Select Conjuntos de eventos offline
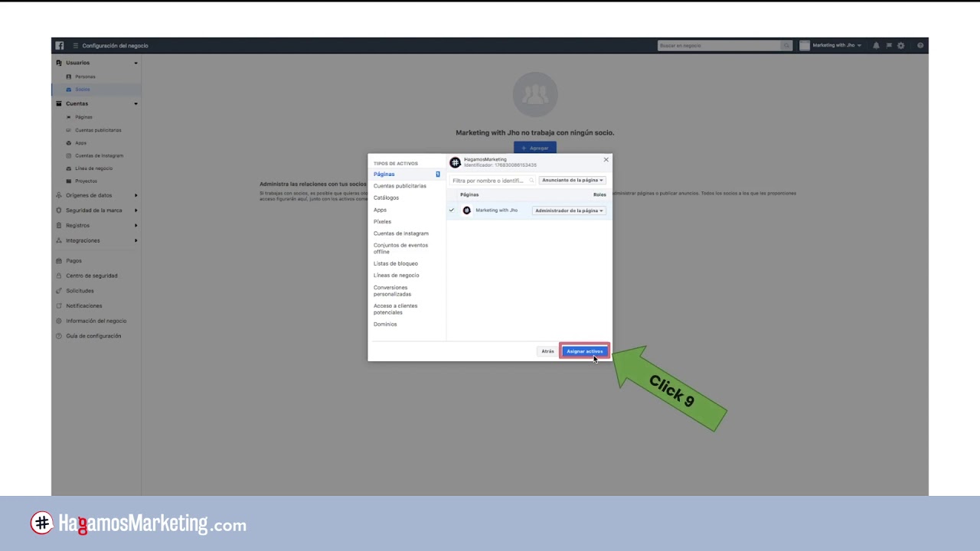This screenshot has width=980, height=551. click(400, 248)
